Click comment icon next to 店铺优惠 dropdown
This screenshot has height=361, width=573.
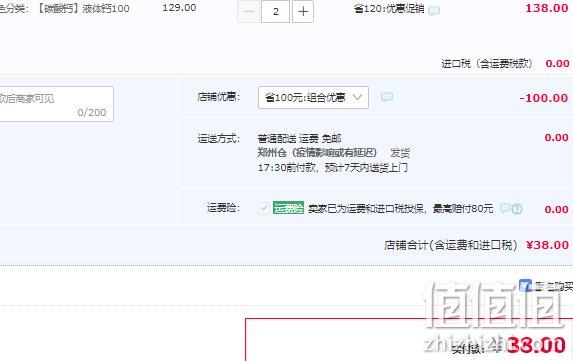(387, 97)
